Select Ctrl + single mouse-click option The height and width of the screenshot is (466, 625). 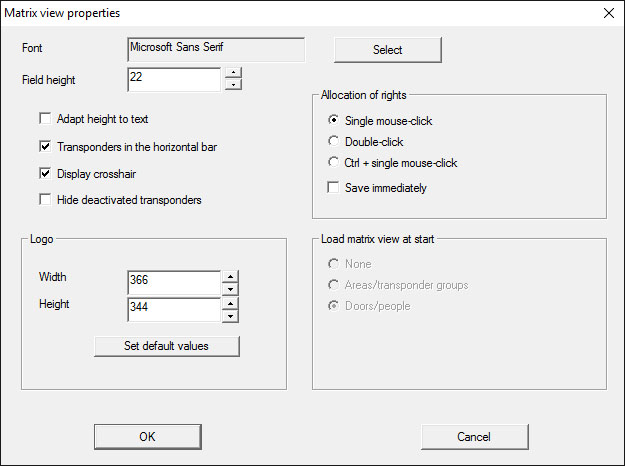coord(334,162)
